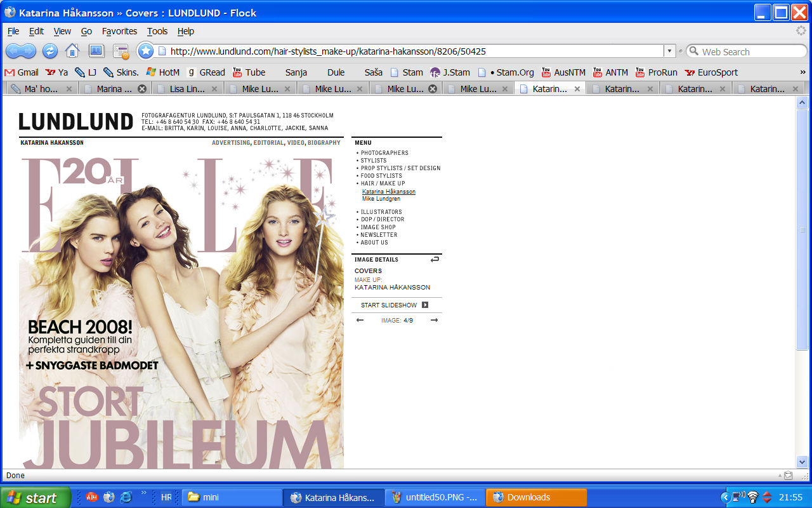Click the feeds/news toolbar icon
The height and width of the screenshot is (508, 812).
(121, 51)
